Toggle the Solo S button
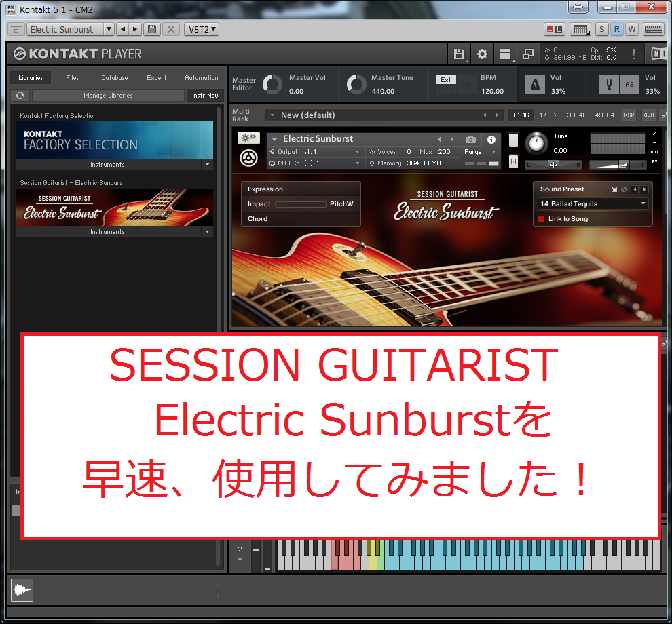 [x=513, y=140]
